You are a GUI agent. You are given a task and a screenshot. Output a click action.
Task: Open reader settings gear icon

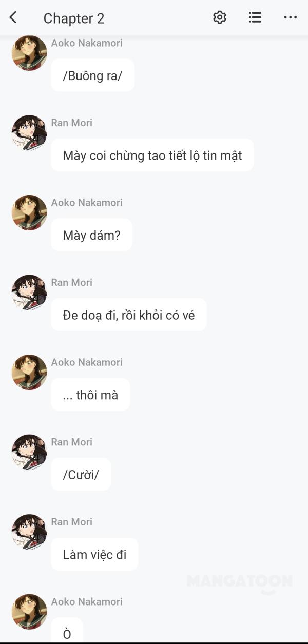tap(220, 17)
